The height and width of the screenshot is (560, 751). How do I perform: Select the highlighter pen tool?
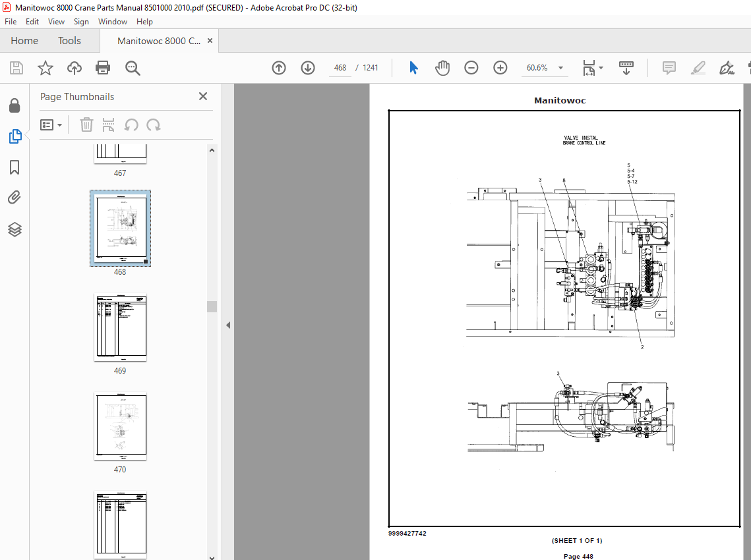click(698, 68)
